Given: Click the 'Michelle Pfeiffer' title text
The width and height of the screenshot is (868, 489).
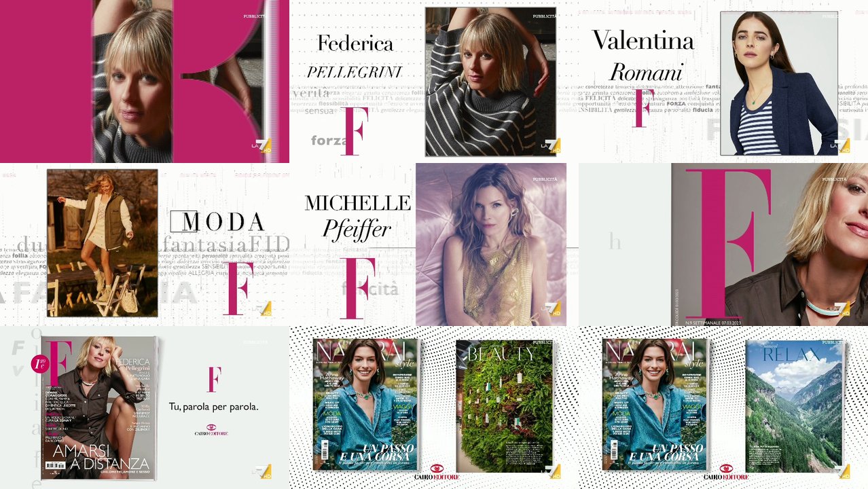Looking at the screenshot, I should pos(358,216).
